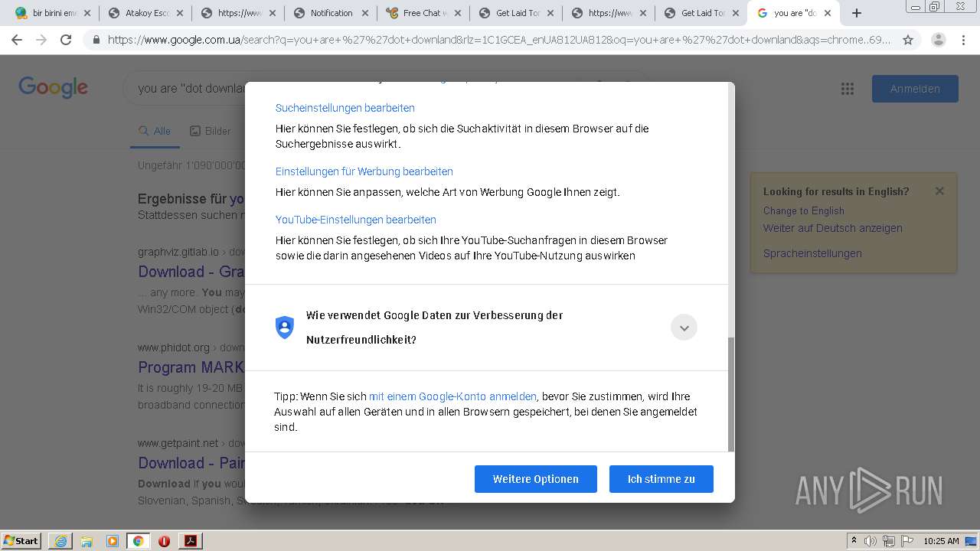Close the 'Atakoy Esc' tab

[x=179, y=13]
